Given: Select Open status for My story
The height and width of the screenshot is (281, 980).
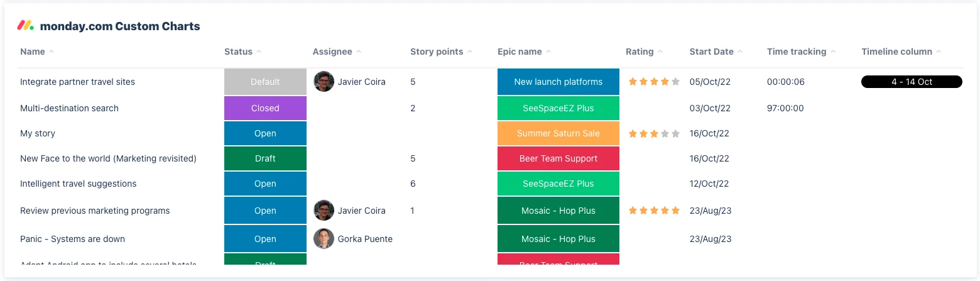Looking at the screenshot, I should click(265, 133).
